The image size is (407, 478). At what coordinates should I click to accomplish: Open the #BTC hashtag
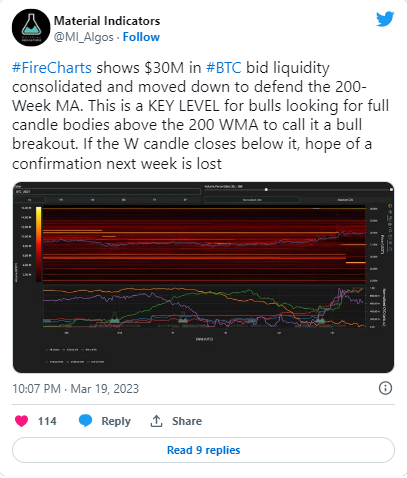coord(223,68)
